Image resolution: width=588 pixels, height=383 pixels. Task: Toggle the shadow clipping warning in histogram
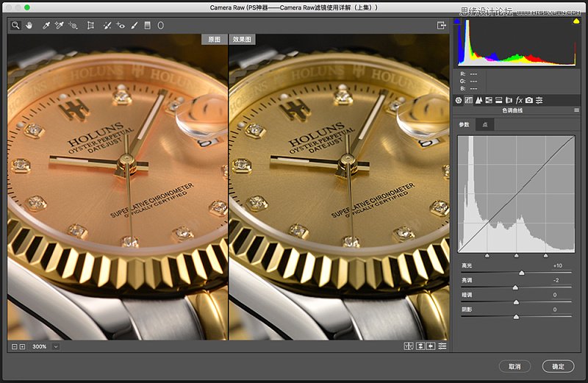pos(459,22)
